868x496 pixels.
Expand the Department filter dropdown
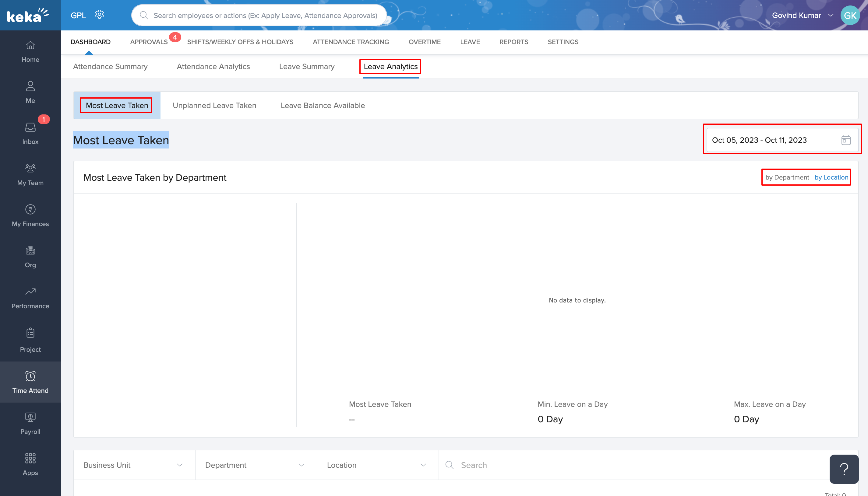[x=255, y=465]
